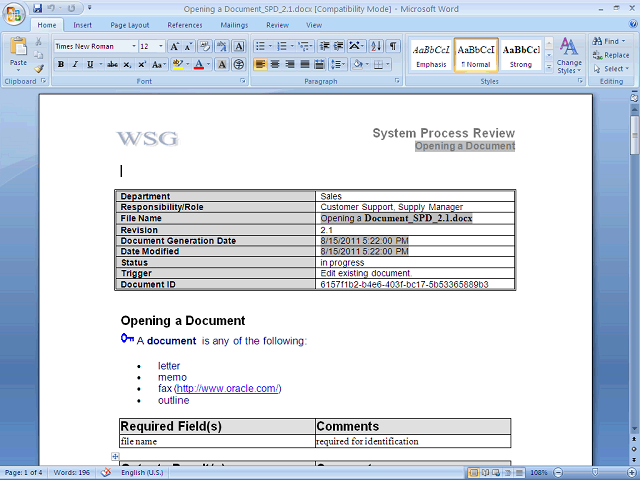This screenshot has height=480, width=640.
Task: Apply the Emphasis style
Action: 431,55
